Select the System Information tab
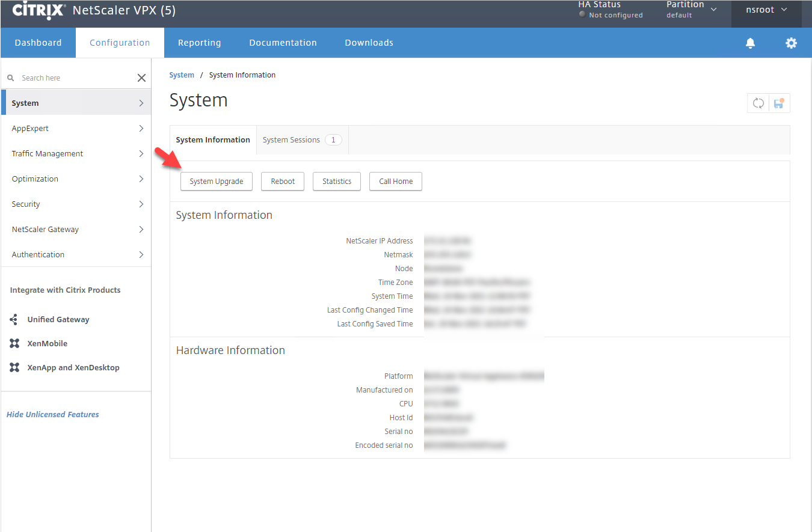The width and height of the screenshot is (812, 532). 213,139
